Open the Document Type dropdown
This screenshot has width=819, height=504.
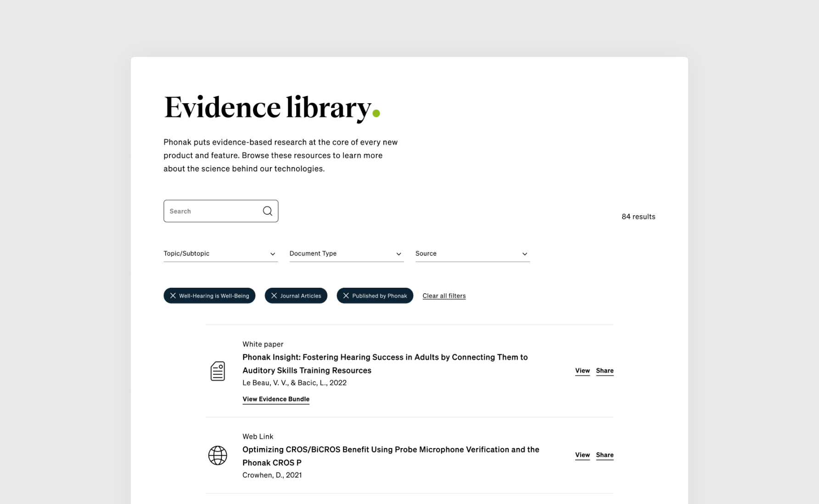coord(347,253)
